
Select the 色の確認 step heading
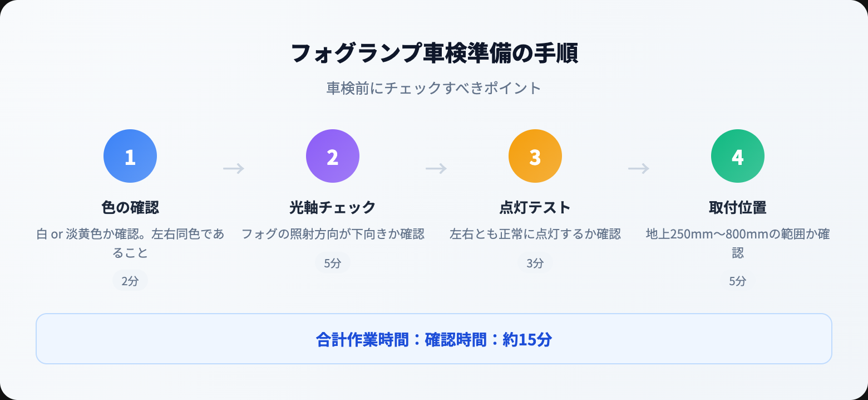click(x=130, y=208)
